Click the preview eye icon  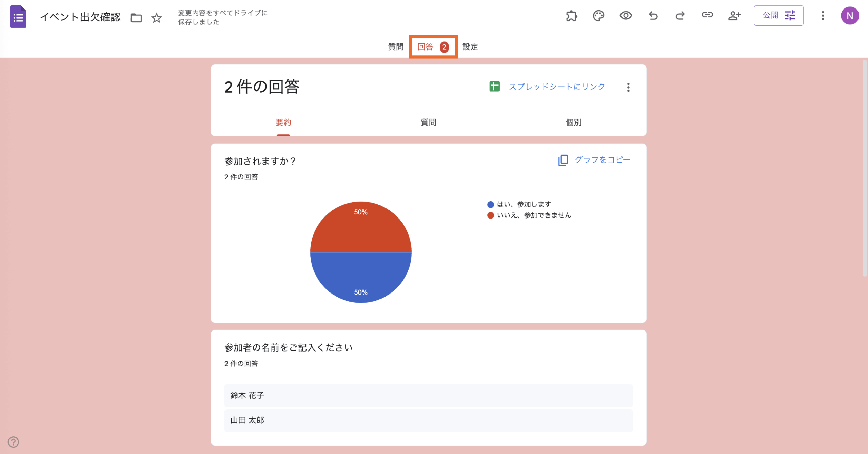pyautogui.click(x=626, y=16)
